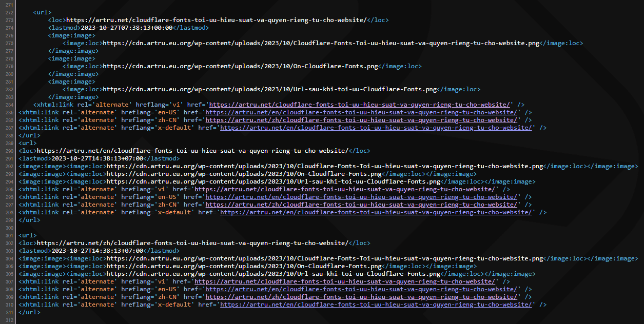Image resolution: width=644 pixels, height=324 pixels.
Task: Click the /zh/ loc URL on line 302
Action: tap(192, 243)
